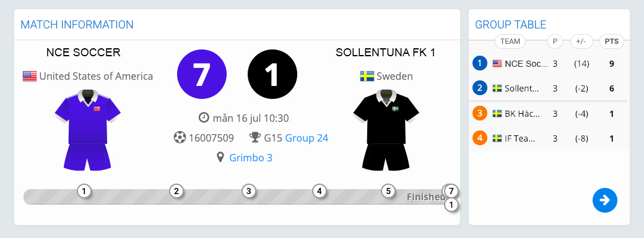Open the Grimbo 3 venue link
The height and width of the screenshot is (238, 644).
pyautogui.click(x=251, y=158)
